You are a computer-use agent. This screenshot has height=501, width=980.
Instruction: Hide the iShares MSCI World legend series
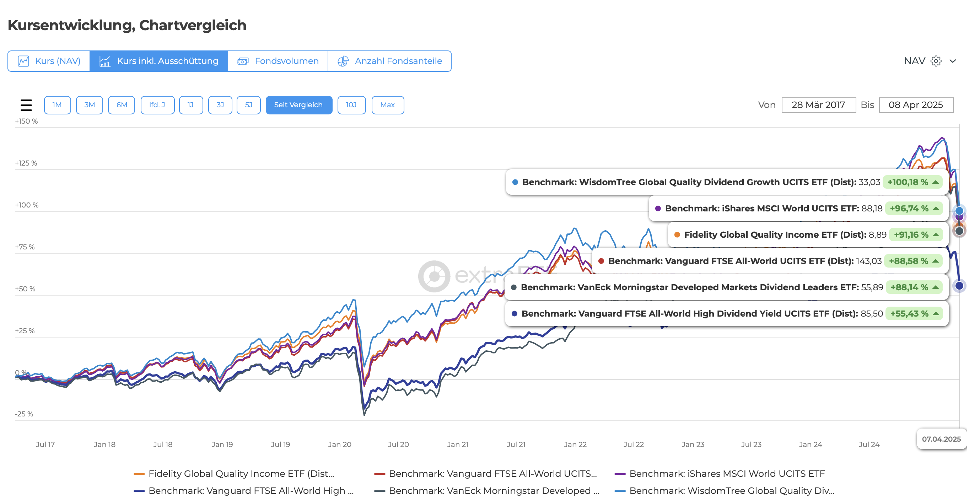(727, 474)
